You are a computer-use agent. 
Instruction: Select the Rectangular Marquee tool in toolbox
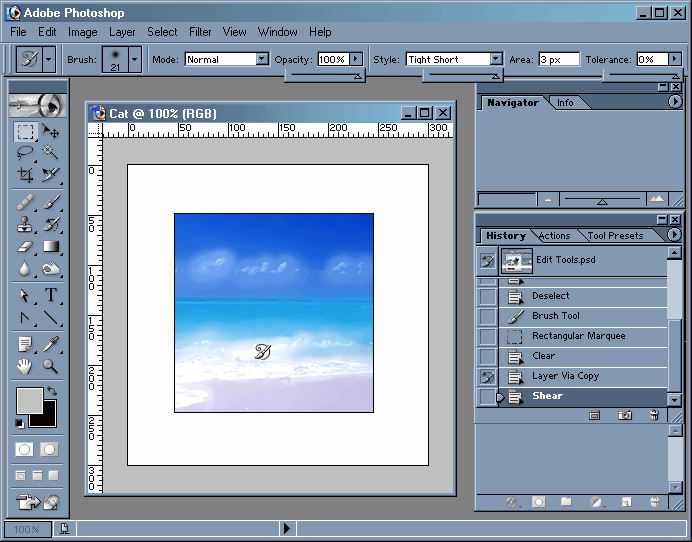[25, 132]
